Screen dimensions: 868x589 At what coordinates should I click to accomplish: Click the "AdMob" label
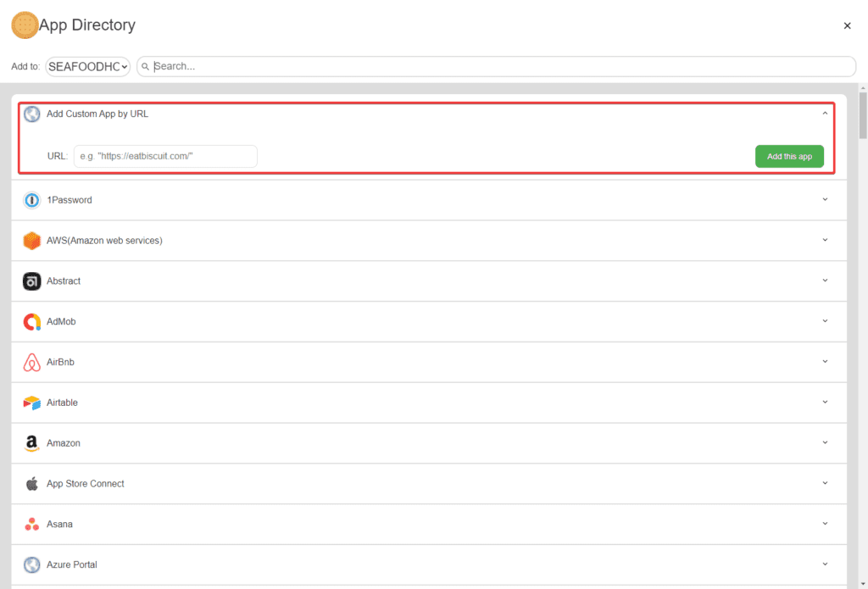pyautogui.click(x=61, y=322)
